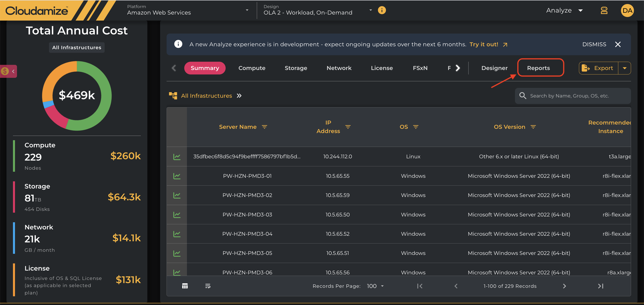Click the search by Name, Group, OS field
644x305 pixels.
tap(572, 96)
